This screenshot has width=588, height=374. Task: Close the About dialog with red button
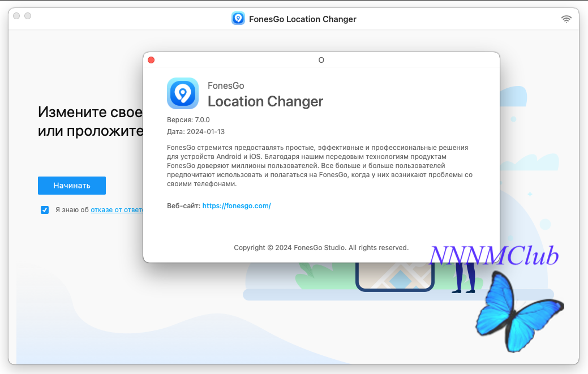[151, 60]
